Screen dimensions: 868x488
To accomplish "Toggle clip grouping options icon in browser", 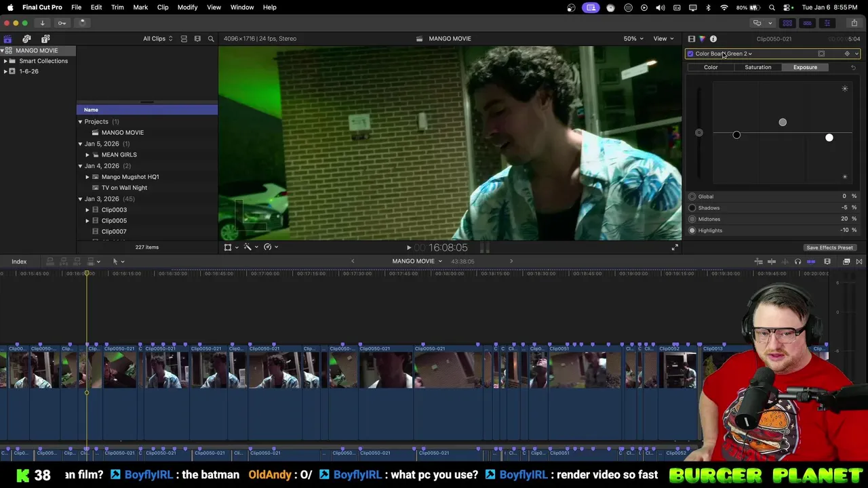I will [x=184, y=39].
